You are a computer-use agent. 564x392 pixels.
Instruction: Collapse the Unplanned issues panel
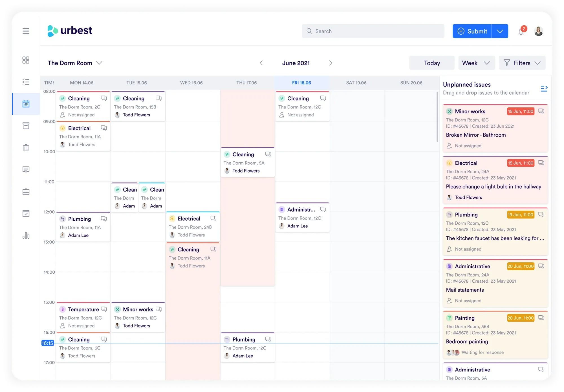pos(544,88)
